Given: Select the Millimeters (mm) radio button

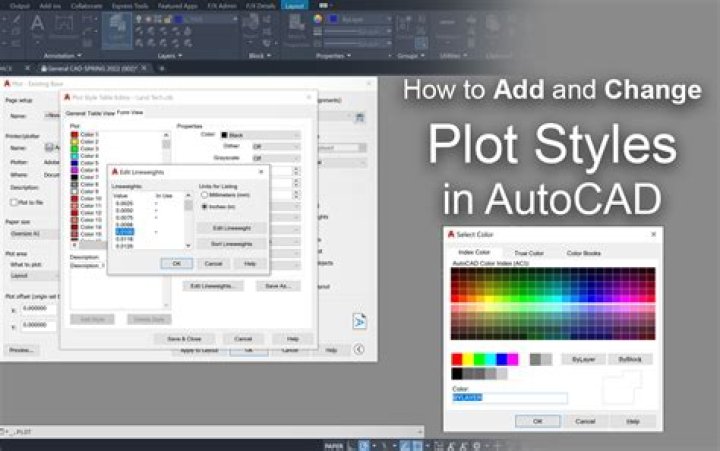Looking at the screenshot, I should pos(205,195).
